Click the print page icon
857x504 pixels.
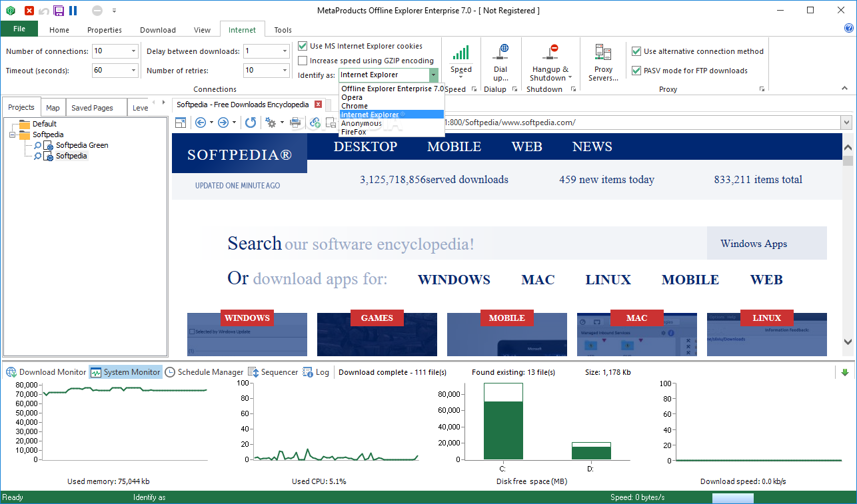pyautogui.click(x=295, y=123)
